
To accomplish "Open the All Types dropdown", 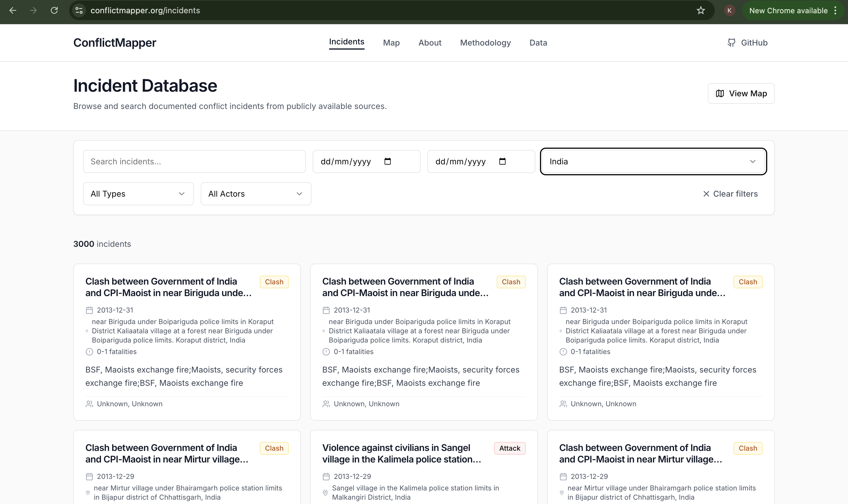I will (x=138, y=194).
